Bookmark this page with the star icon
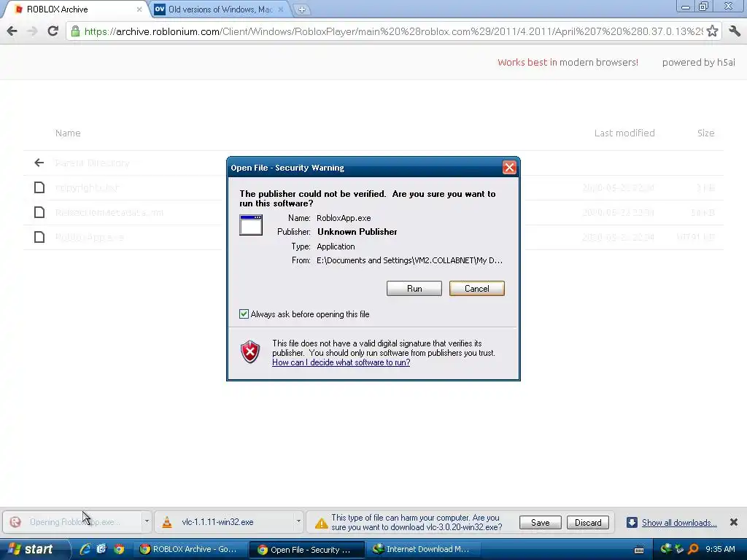 712,31
